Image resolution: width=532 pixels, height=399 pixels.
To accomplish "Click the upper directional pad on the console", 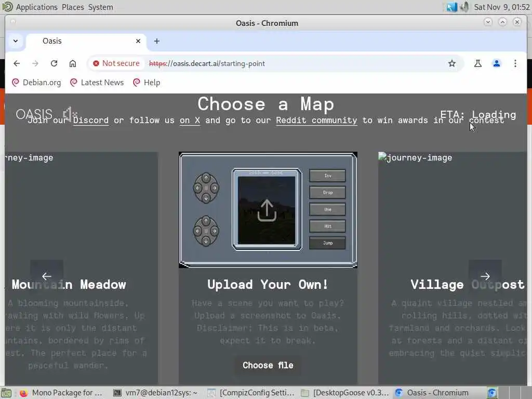I will 206,188.
